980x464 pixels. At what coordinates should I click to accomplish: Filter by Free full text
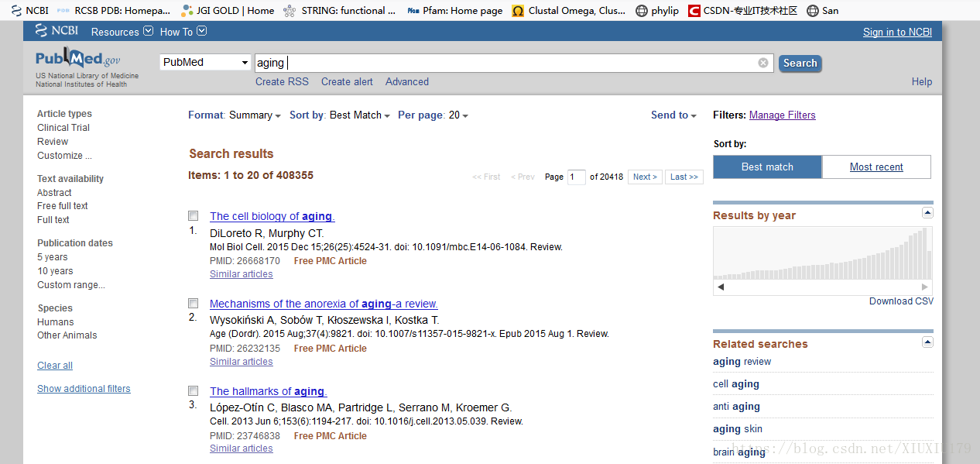[x=63, y=206]
